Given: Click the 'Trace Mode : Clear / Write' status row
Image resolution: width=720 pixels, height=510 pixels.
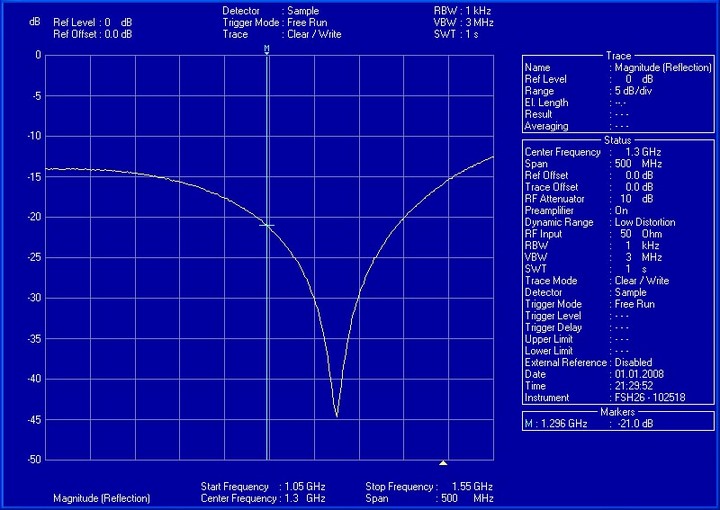Looking at the screenshot, I should pyautogui.click(x=596, y=281).
